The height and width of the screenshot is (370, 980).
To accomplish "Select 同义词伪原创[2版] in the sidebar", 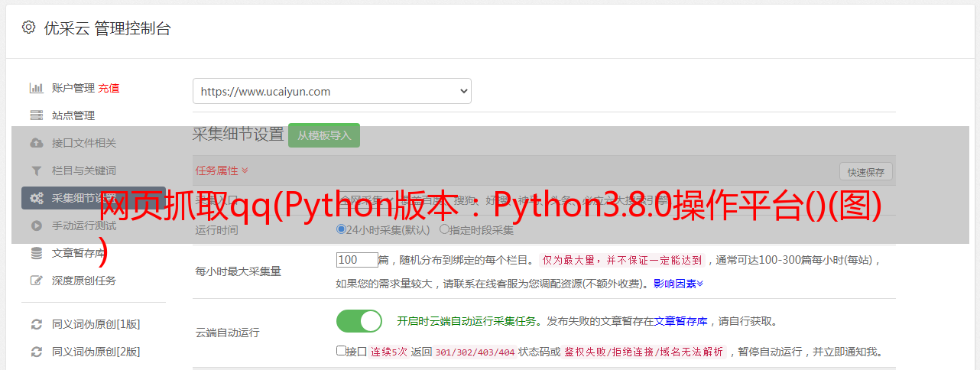I will coord(96,352).
